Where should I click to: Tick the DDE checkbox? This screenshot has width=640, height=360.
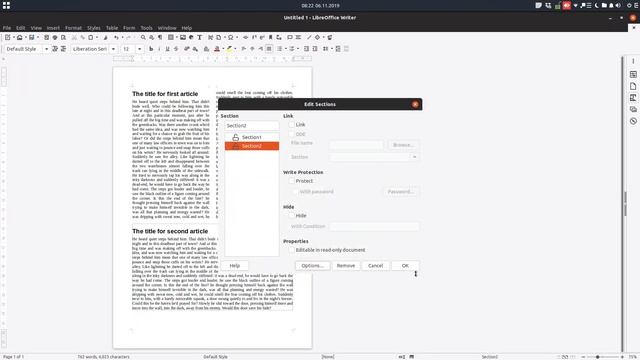(x=291, y=134)
